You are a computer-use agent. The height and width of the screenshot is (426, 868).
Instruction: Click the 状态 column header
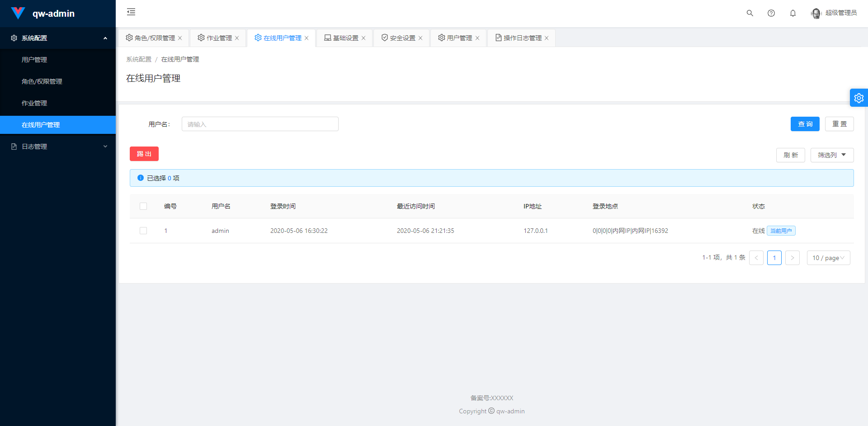coord(759,206)
